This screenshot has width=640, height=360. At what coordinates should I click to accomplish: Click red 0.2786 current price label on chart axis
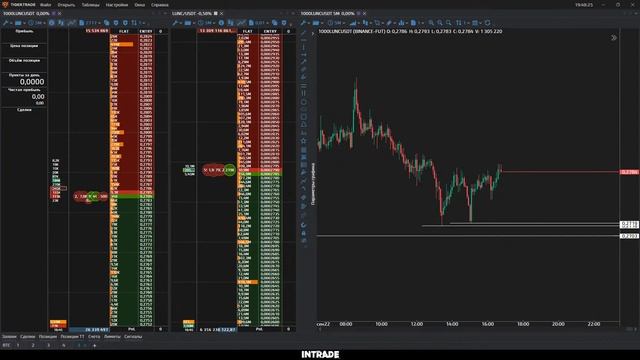point(629,172)
